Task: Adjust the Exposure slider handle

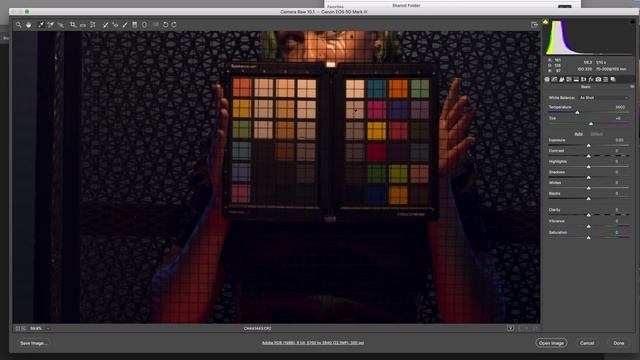Action: click(589, 145)
